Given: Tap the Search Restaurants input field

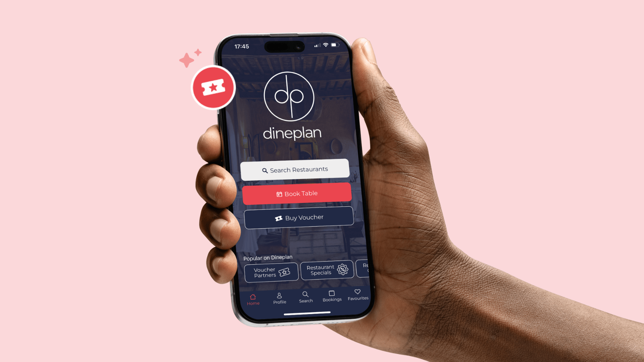Looking at the screenshot, I should coord(295,169).
